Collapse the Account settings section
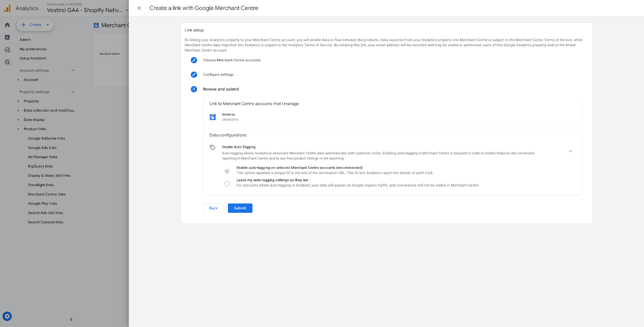 coord(72,70)
